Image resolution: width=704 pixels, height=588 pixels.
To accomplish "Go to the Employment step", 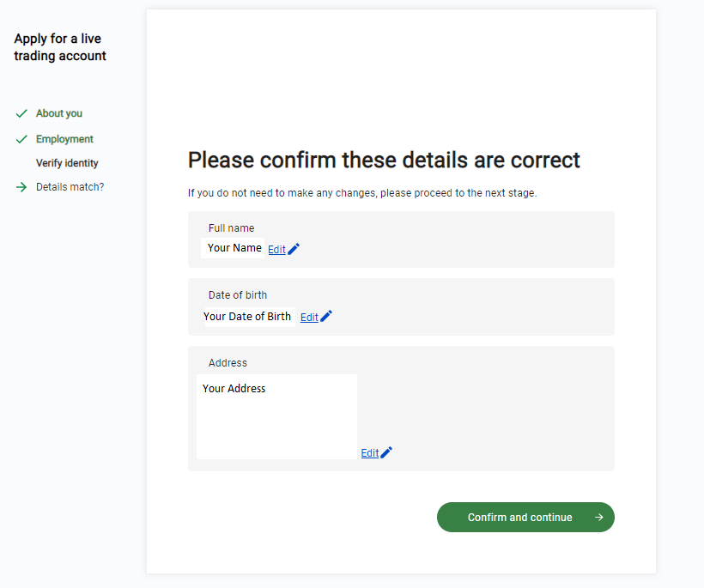I will (x=64, y=139).
